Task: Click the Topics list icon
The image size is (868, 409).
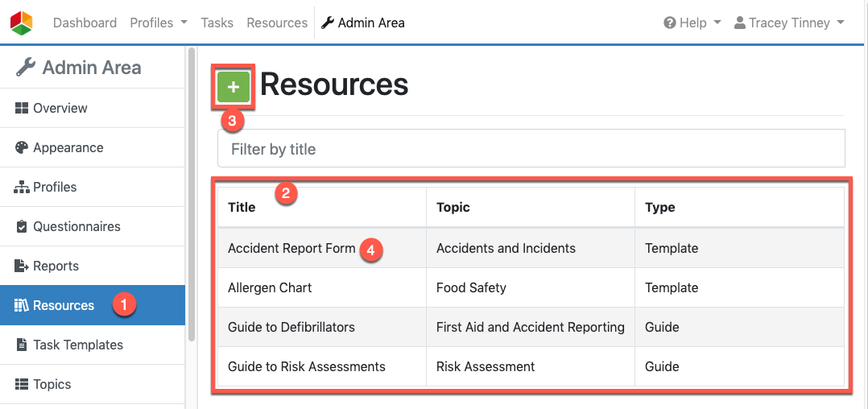Action: [22, 384]
